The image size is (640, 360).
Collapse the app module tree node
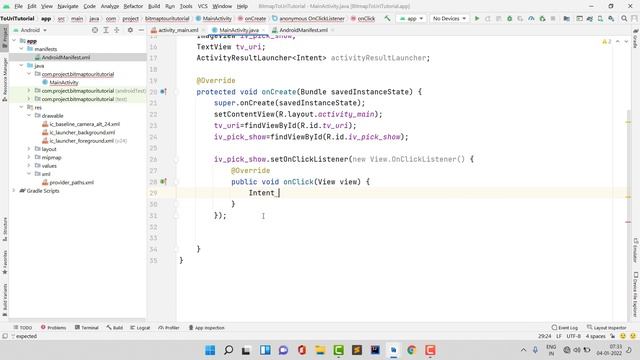[14, 41]
